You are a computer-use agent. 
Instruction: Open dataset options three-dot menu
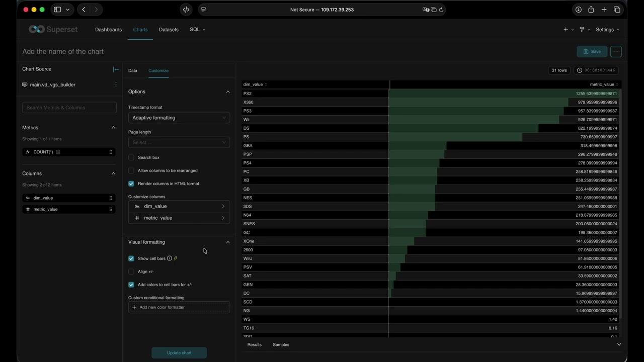click(116, 84)
